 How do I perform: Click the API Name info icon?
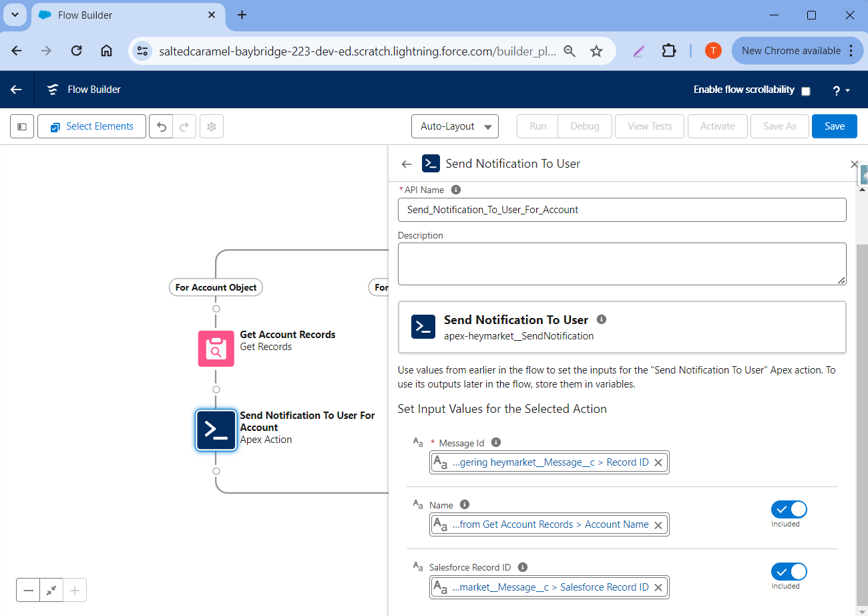click(x=456, y=190)
